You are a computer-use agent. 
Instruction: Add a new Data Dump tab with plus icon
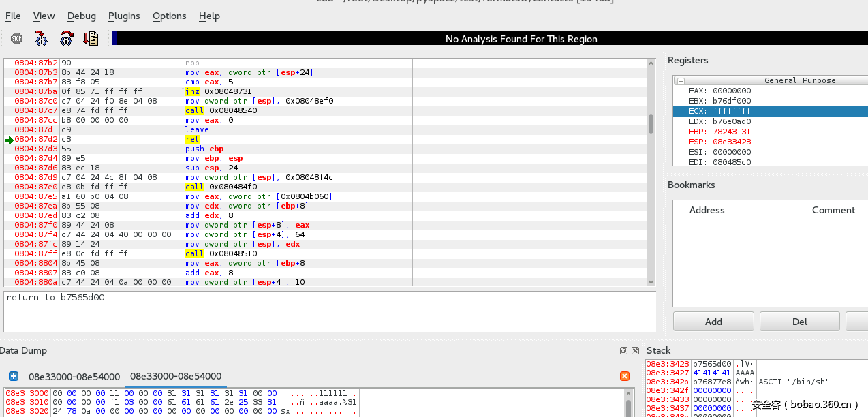click(14, 376)
